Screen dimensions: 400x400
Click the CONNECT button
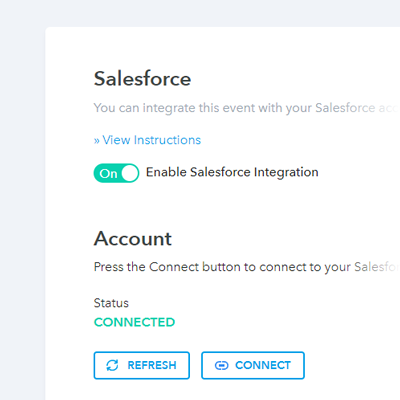pos(253,365)
